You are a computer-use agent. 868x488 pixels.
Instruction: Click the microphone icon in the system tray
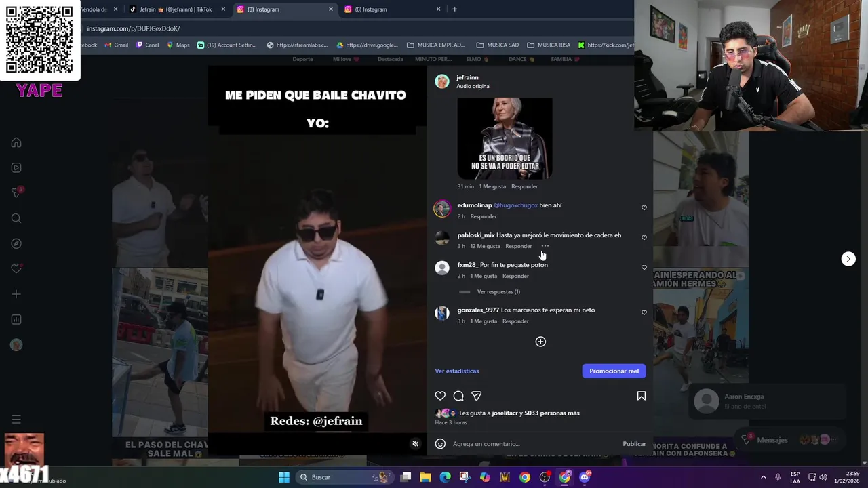pos(778,477)
